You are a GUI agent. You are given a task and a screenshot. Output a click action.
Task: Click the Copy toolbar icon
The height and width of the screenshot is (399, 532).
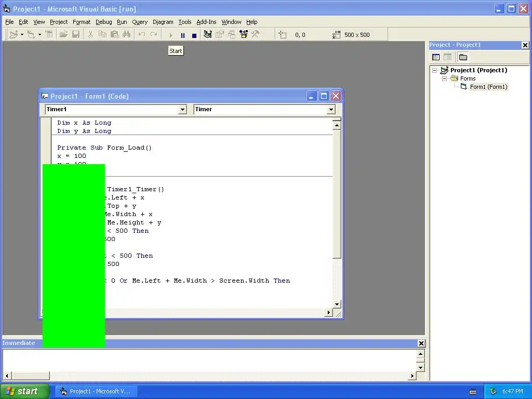[x=102, y=35]
